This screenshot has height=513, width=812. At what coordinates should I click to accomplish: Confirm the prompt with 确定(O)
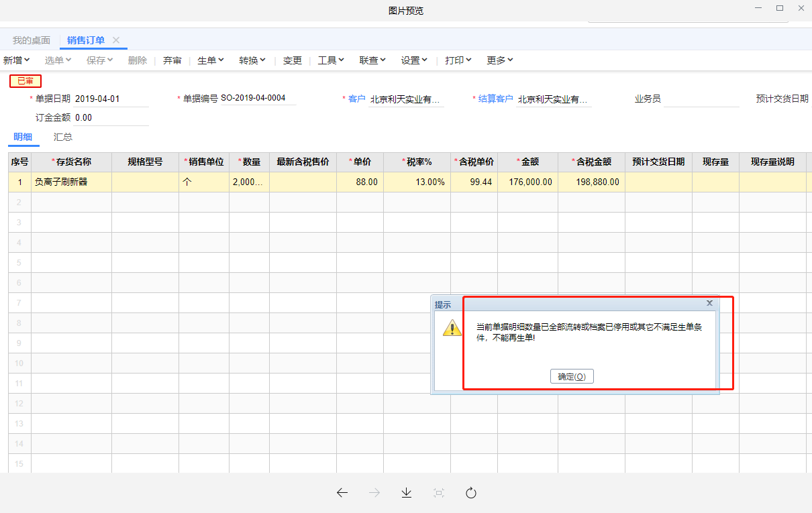572,377
